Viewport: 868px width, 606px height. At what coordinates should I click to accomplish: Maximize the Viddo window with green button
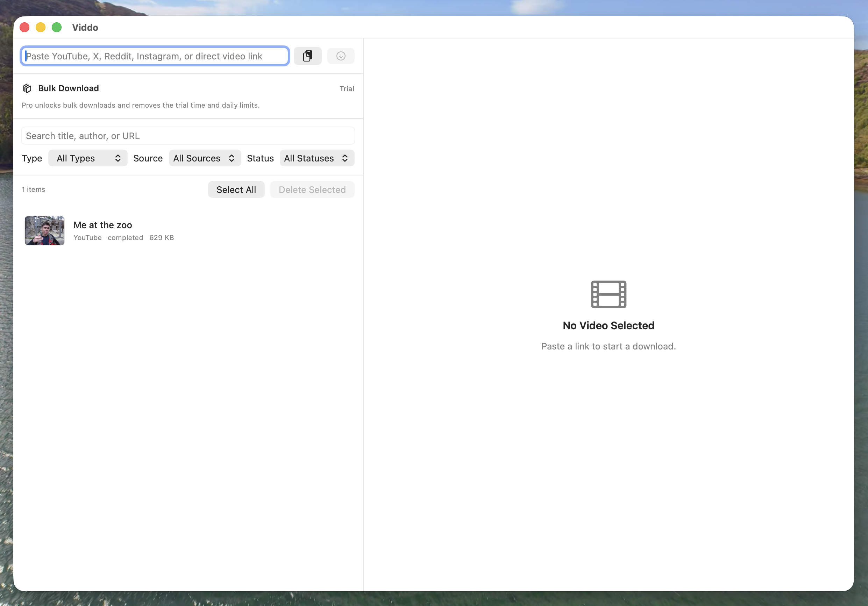pos(57,27)
